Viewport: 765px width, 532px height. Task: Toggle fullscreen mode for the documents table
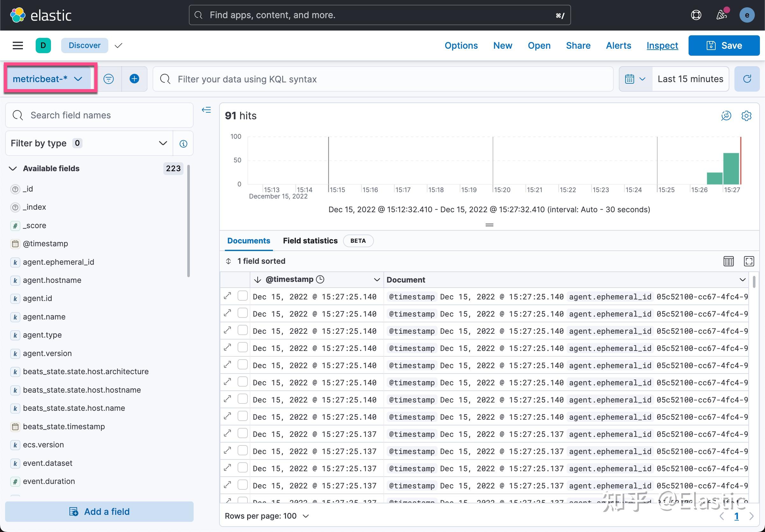tap(749, 261)
